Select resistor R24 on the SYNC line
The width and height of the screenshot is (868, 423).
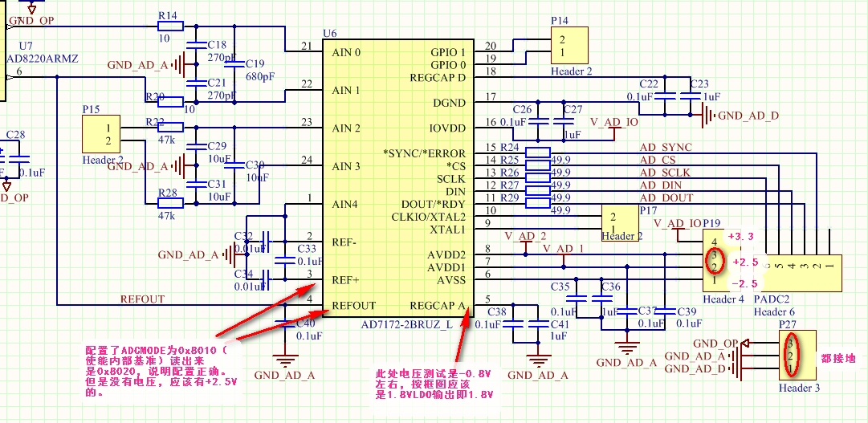pyautogui.click(x=537, y=153)
